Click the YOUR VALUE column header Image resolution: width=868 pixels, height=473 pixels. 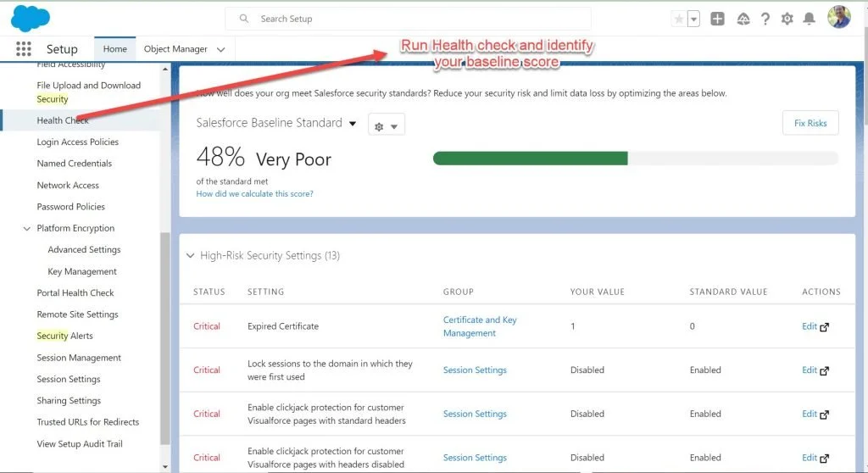click(598, 292)
